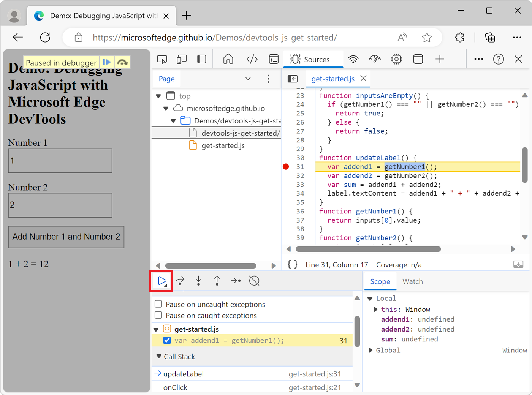Click inside the Number 1 input field
The height and width of the screenshot is (395, 532).
pyautogui.click(x=60, y=161)
